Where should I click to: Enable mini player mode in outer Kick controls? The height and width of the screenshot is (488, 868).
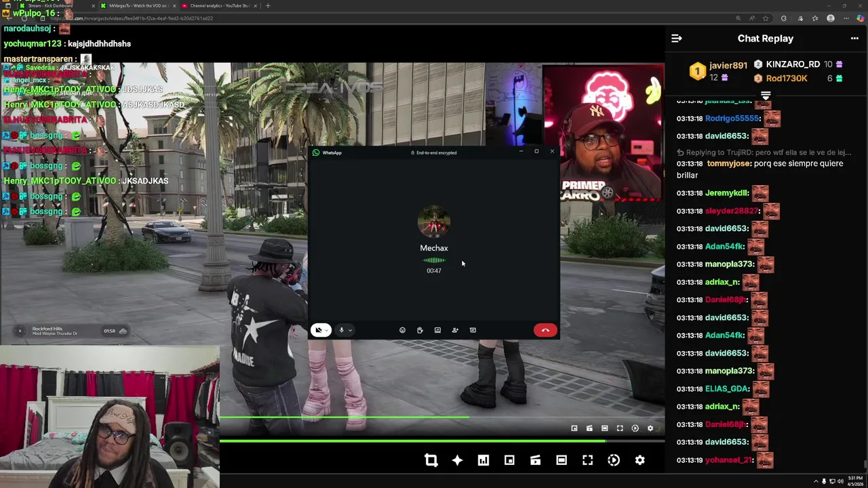pyautogui.click(x=509, y=460)
